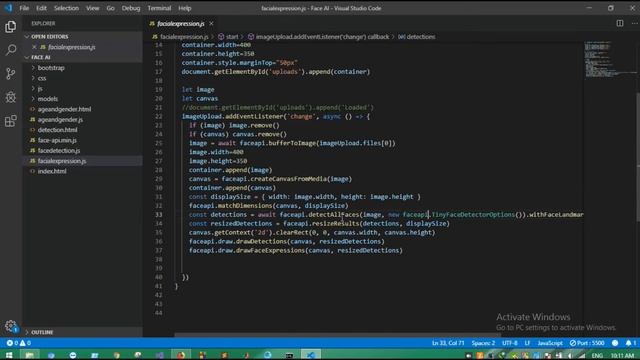Expand the models folder
The height and width of the screenshot is (360, 640).
83,99
